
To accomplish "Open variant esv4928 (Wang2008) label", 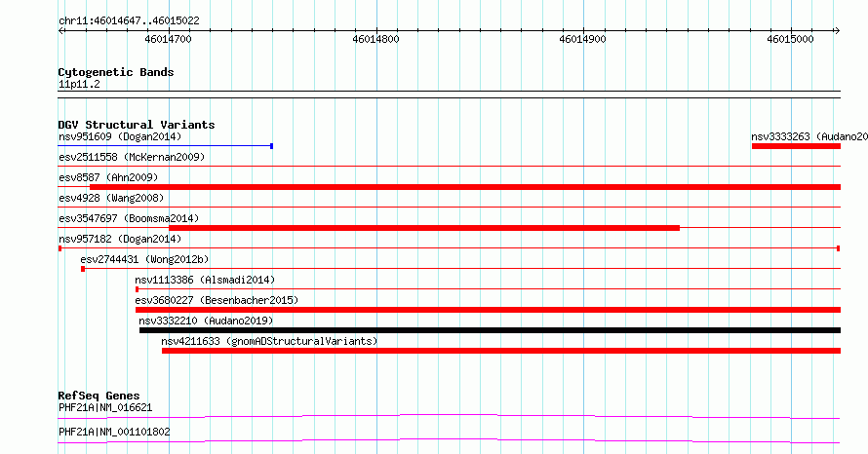I will pyautogui.click(x=111, y=198).
